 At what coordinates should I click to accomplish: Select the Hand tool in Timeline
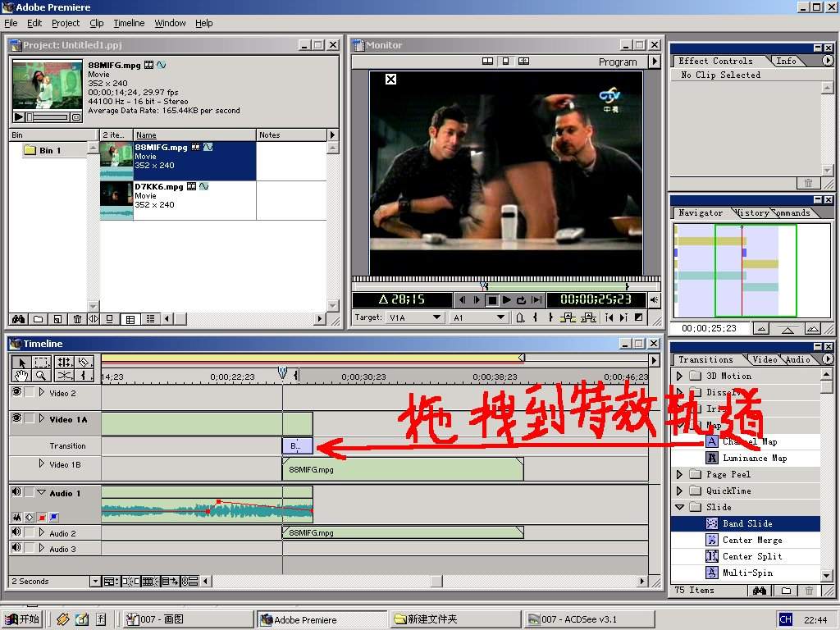22,375
